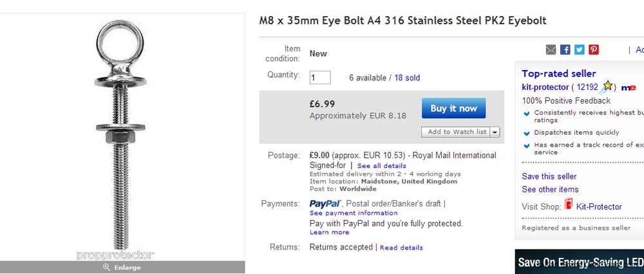Focus the Quantity input field

coord(320,77)
